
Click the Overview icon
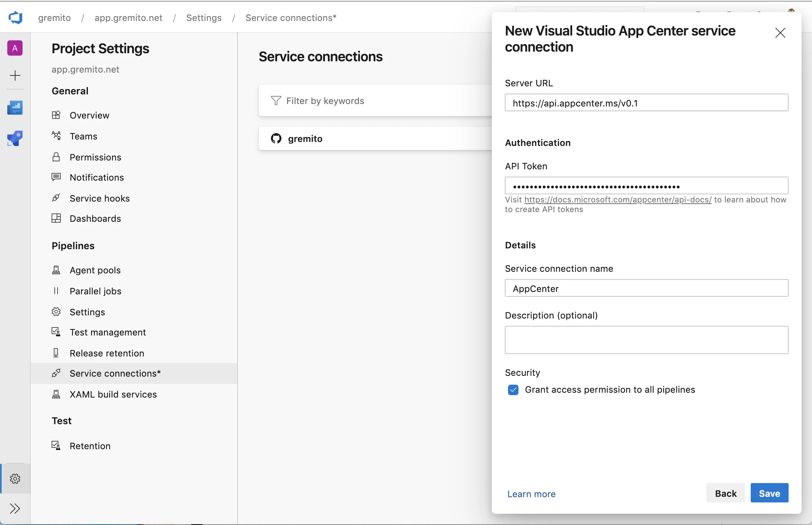click(56, 115)
